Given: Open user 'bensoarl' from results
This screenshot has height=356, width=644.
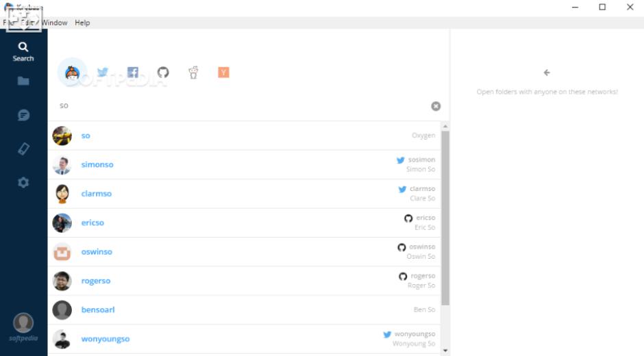Looking at the screenshot, I should 245,310.
